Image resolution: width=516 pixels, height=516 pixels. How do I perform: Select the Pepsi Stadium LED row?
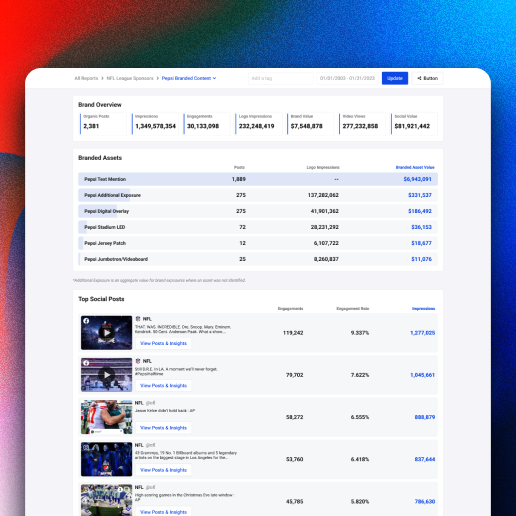(258, 227)
